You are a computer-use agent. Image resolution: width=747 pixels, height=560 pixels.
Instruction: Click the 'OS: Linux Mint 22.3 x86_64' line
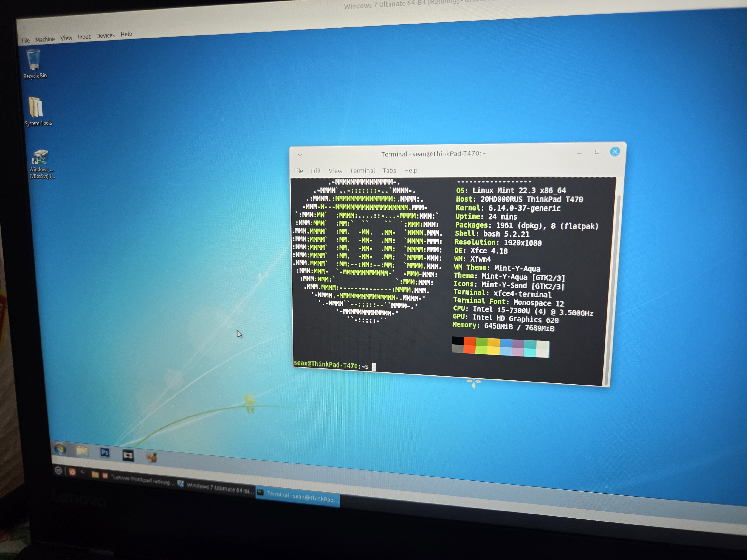pyautogui.click(x=511, y=191)
